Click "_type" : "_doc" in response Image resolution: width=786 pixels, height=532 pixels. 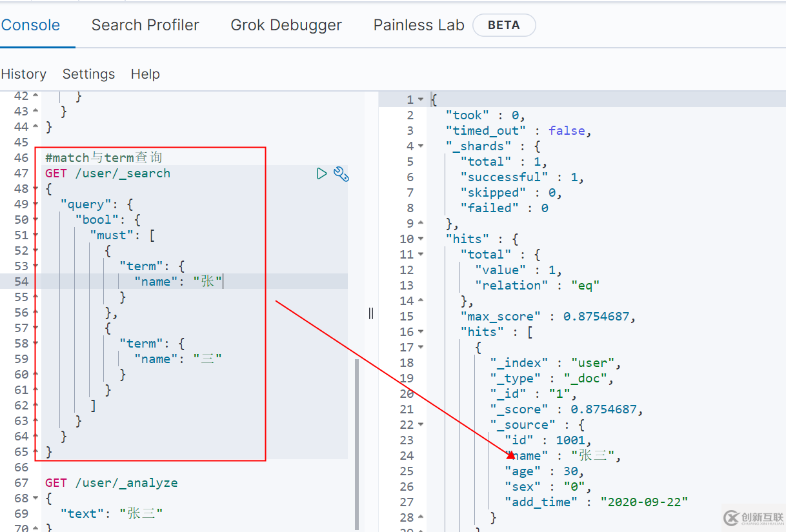coord(552,379)
